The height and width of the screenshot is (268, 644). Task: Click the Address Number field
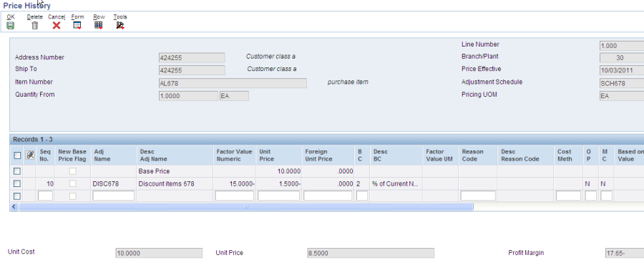[x=192, y=57]
